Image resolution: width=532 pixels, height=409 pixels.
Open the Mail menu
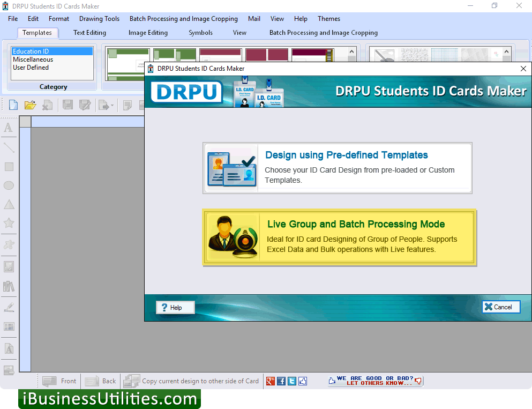[x=254, y=19]
